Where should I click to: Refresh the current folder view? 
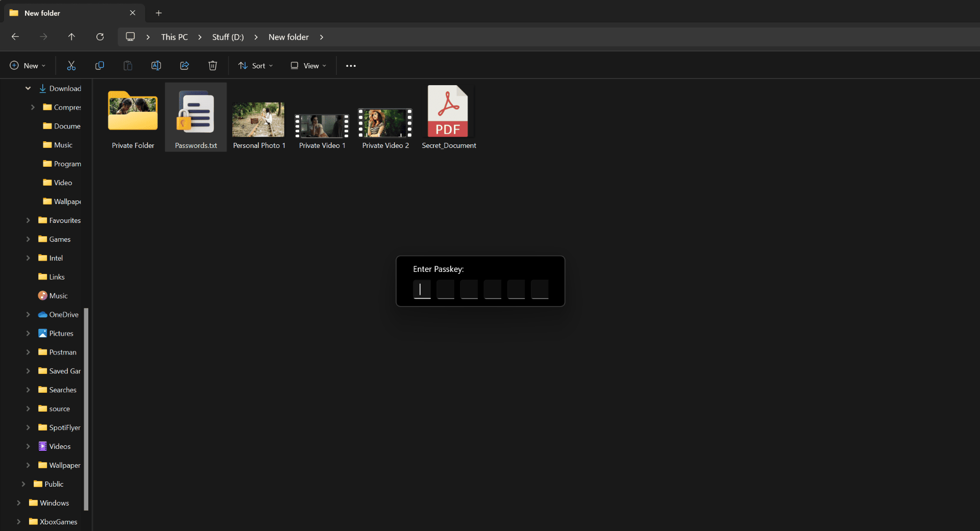pyautogui.click(x=100, y=37)
